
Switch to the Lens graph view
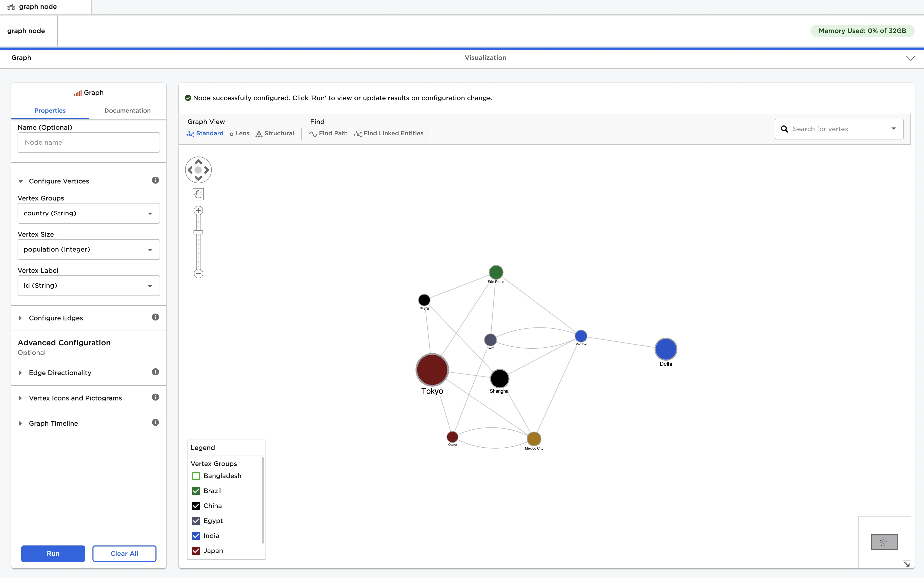coord(239,134)
